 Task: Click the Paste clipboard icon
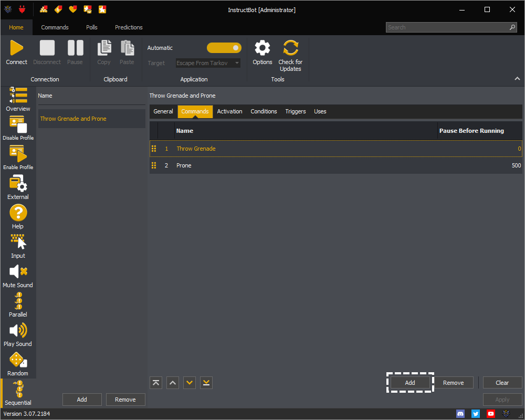127,48
